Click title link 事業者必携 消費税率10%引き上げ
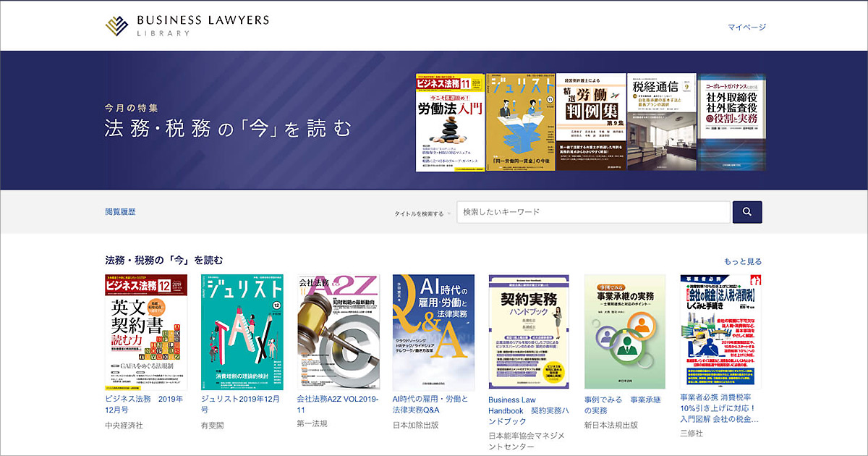Screen dimensions: 868x456 click(x=720, y=408)
